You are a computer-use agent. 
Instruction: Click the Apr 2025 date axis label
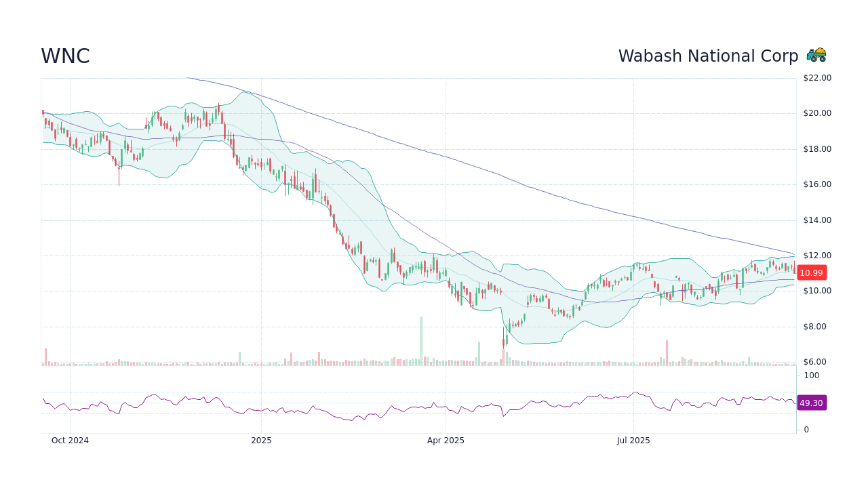tap(446, 441)
